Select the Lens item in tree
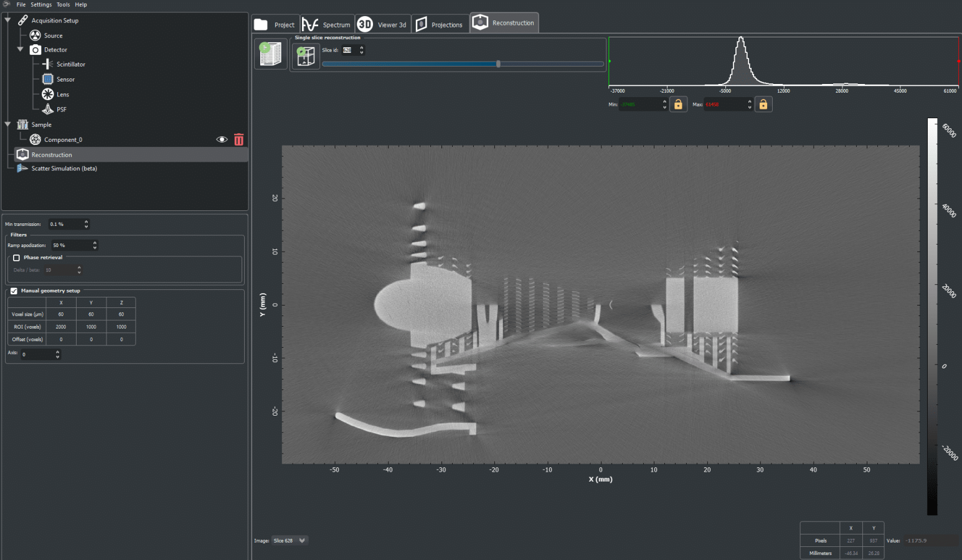 tap(62, 95)
